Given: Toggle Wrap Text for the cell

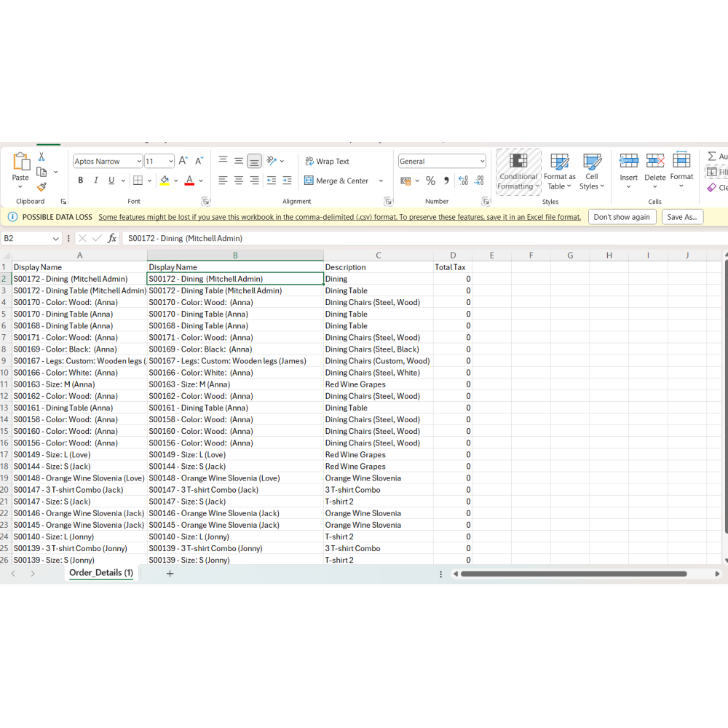Looking at the screenshot, I should click(327, 162).
